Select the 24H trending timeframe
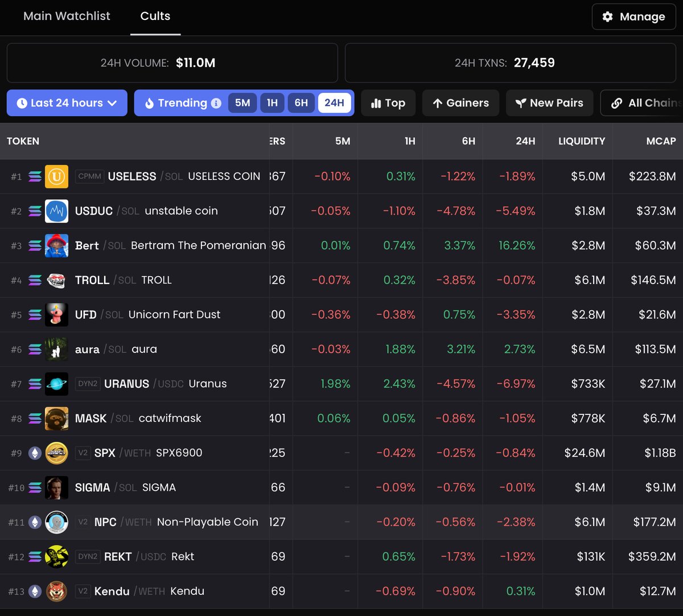Screen dimensions: 683x616 click(x=334, y=103)
